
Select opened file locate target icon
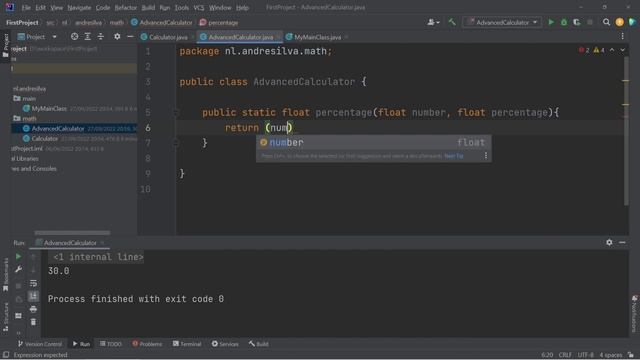pyautogui.click(x=74, y=37)
